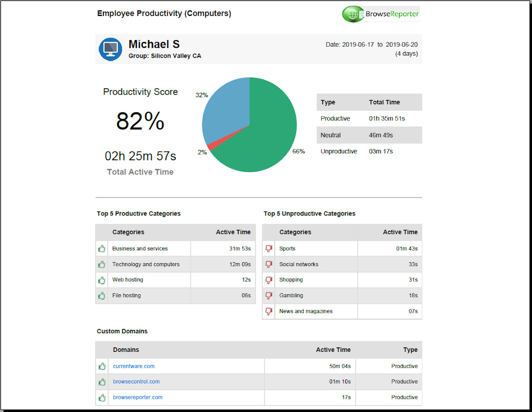Click thumbs-up icon beside Web hosting

pyautogui.click(x=102, y=280)
